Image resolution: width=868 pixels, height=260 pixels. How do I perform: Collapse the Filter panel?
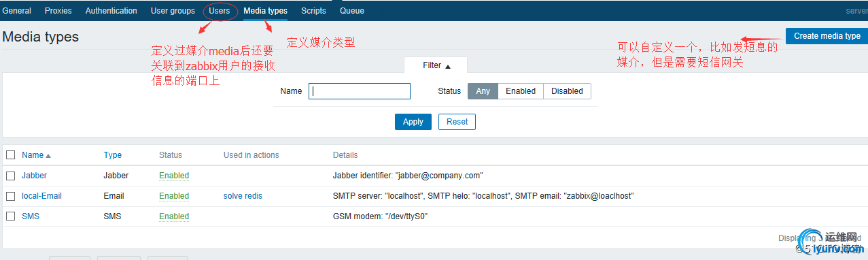pos(436,65)
